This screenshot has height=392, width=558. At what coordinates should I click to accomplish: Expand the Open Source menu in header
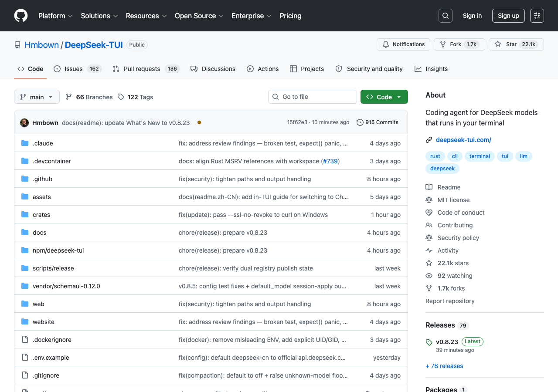(199, 16)
